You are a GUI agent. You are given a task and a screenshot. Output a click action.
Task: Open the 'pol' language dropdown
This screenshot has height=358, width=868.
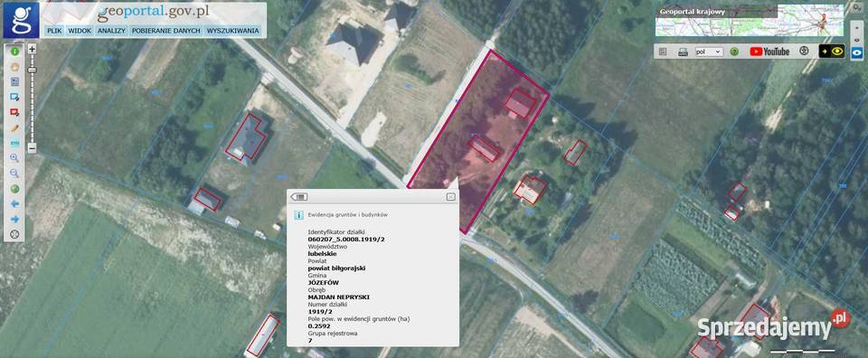(x=709, y=52)
